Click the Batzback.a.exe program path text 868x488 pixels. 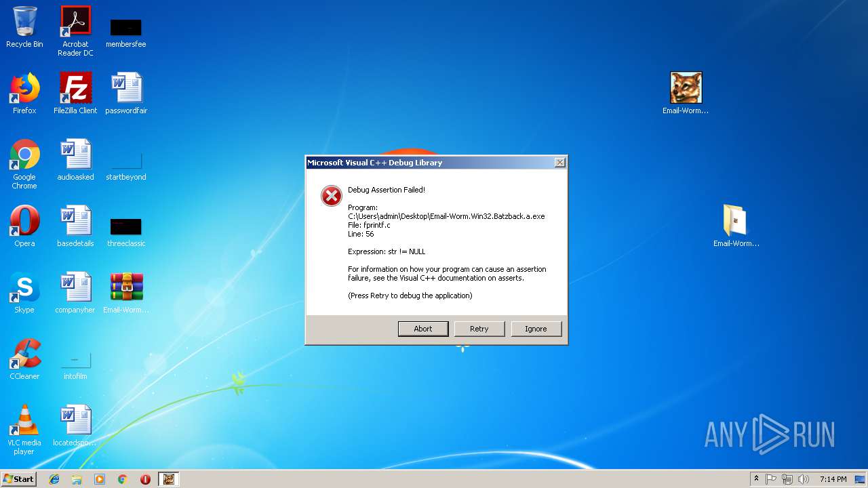(446, 216)
